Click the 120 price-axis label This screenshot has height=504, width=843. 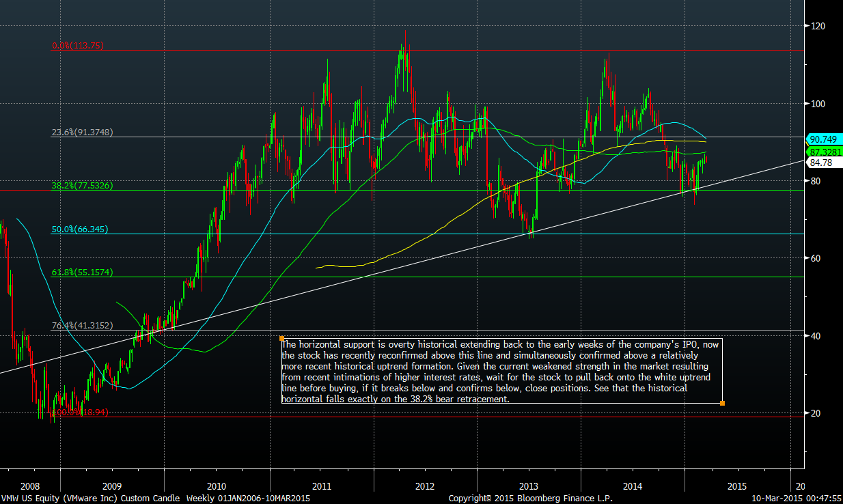pyautogui.click(x=818, y=26)
